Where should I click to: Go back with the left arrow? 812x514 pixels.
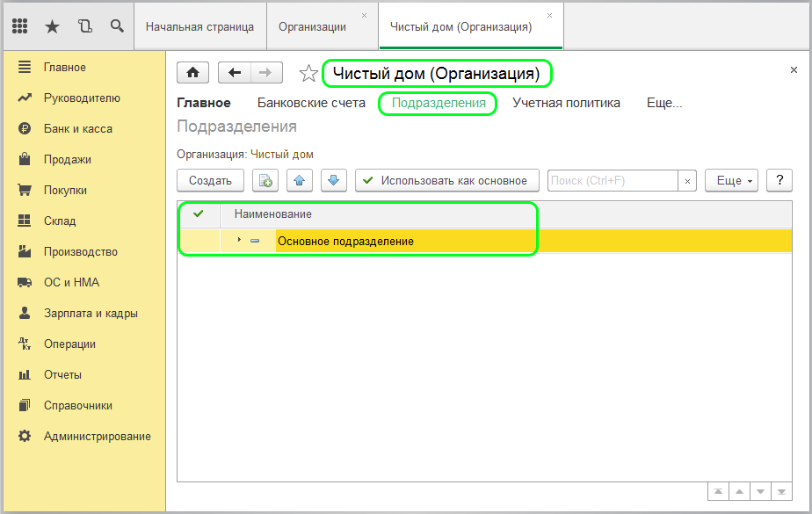(234, 73)
